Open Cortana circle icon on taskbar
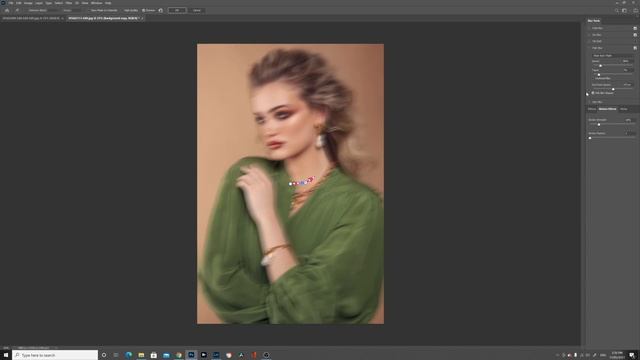The width and height of the screenshot is (640, 360). (x=104, y=355)
